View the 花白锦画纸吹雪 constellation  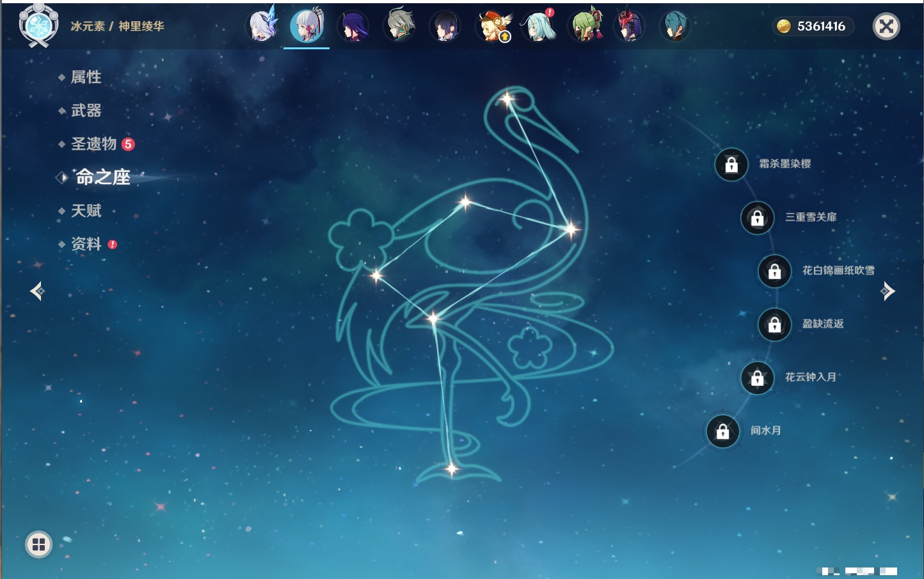pos(838,271)
